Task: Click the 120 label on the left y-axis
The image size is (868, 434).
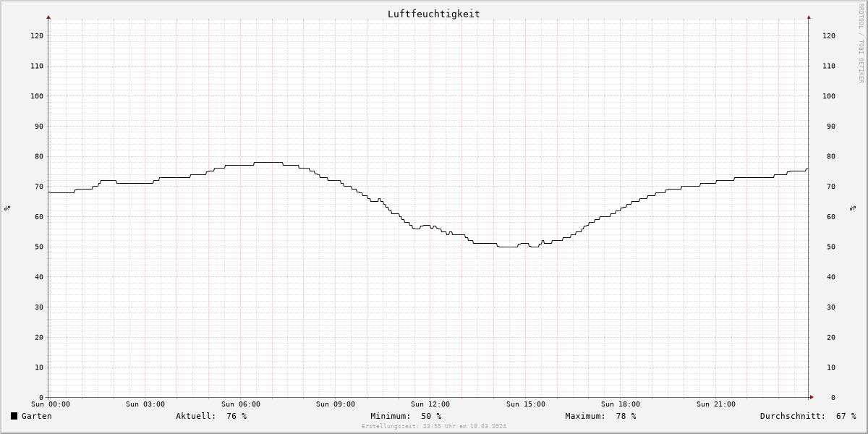Action: point(37,35)
